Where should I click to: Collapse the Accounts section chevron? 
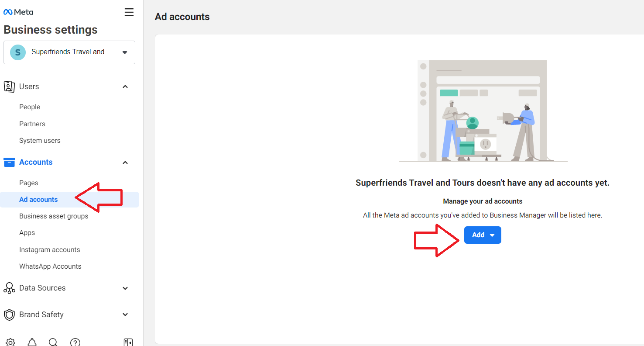pyautogui.click(x=125, y=163)
